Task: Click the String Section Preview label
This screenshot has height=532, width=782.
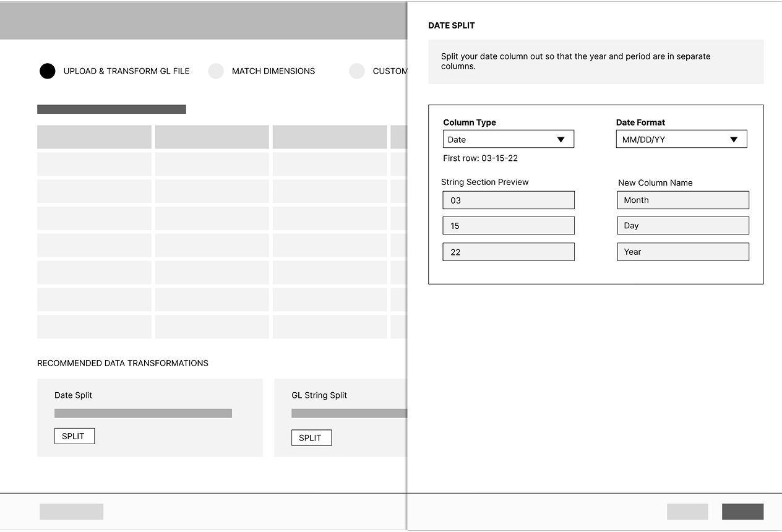Action: click(x=484, y=182)
